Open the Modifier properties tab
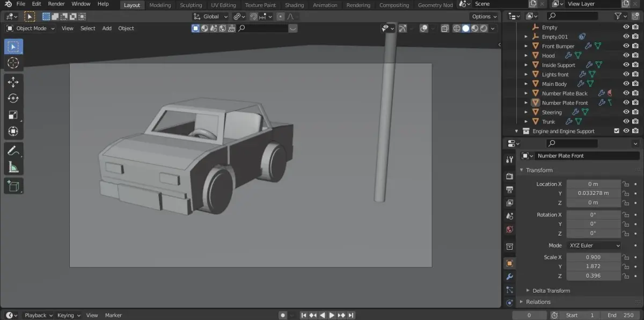 (509, 277)
